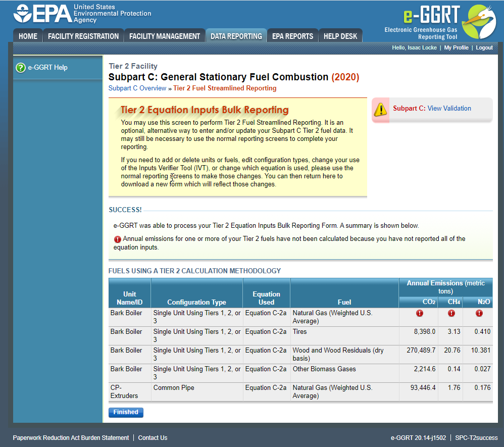The width and height of the screenshot is (504, 447).
Task: Open the HELP DESK tab
Action: pyautogui.click(x=340, y=36)
